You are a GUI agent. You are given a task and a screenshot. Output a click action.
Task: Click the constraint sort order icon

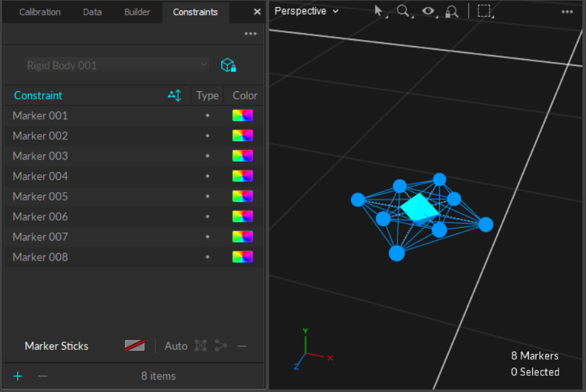[174, 96]
